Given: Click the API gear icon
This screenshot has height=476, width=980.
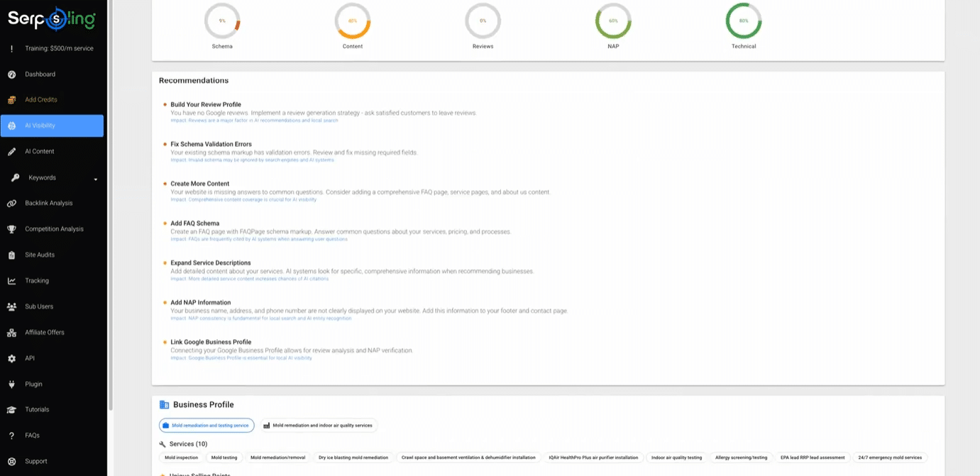Looking at the screenshot, I should 11,358.
